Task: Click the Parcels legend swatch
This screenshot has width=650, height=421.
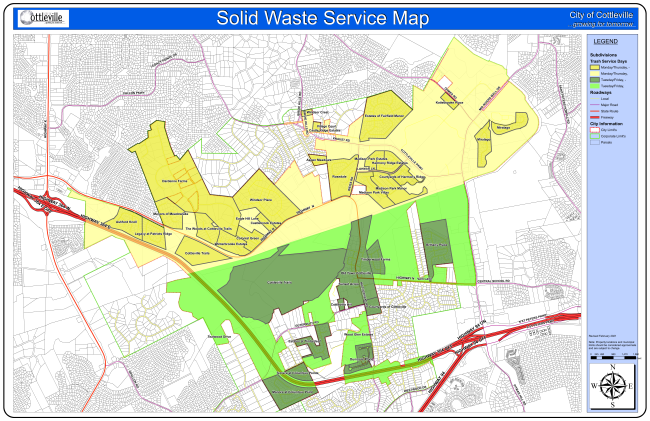Action: click(x=594, y=143)
